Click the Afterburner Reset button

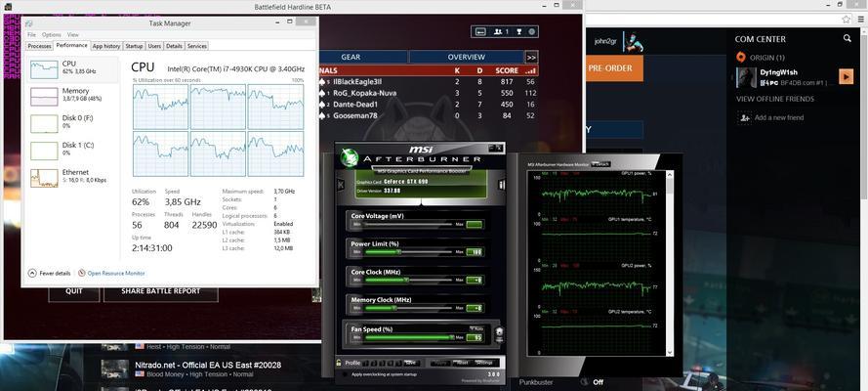463,363
